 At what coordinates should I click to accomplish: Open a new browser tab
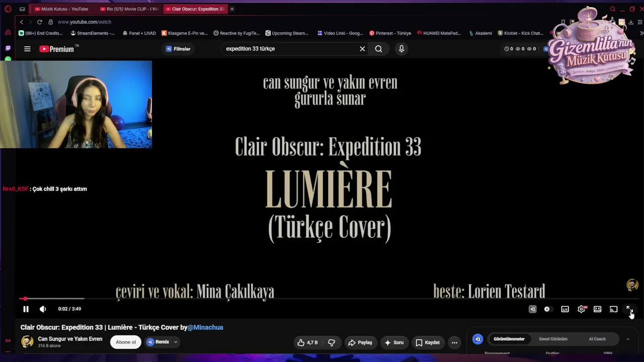pyautogui.click(x=232, y=9)
